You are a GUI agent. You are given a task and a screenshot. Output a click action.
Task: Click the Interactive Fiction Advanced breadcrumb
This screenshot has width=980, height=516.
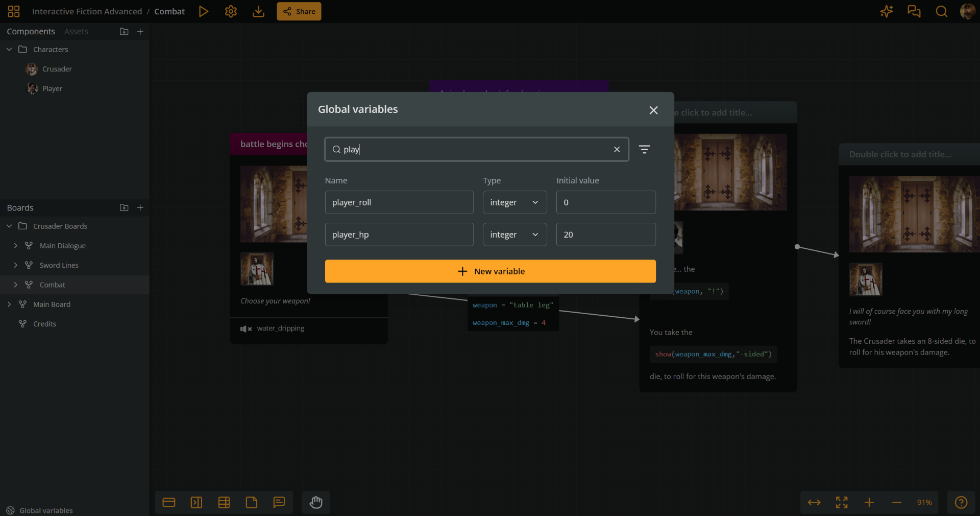coord(87,11)
